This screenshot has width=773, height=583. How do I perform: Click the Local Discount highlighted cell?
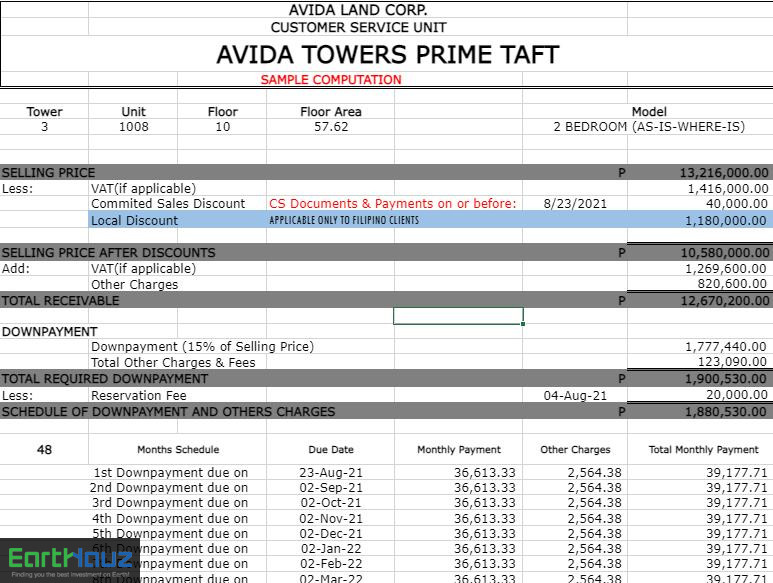(x=135, y=220)
